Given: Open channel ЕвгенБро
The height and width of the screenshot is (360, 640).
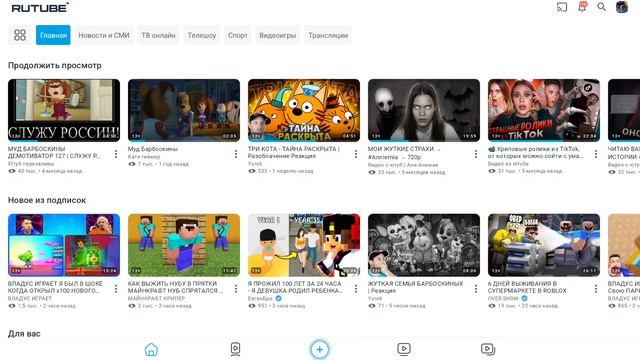Looking at the screenshot, I should 260,298.
